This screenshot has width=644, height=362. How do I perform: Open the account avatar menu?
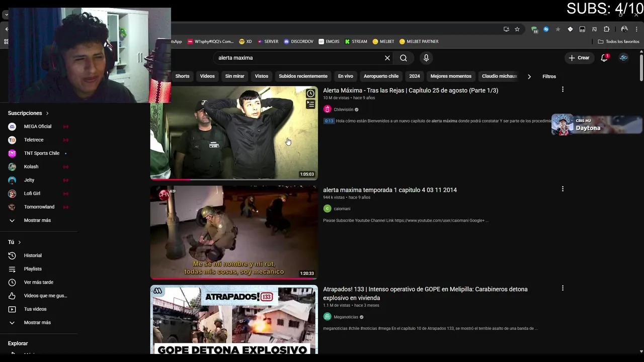pyautogui.click(x=623, y=58)
